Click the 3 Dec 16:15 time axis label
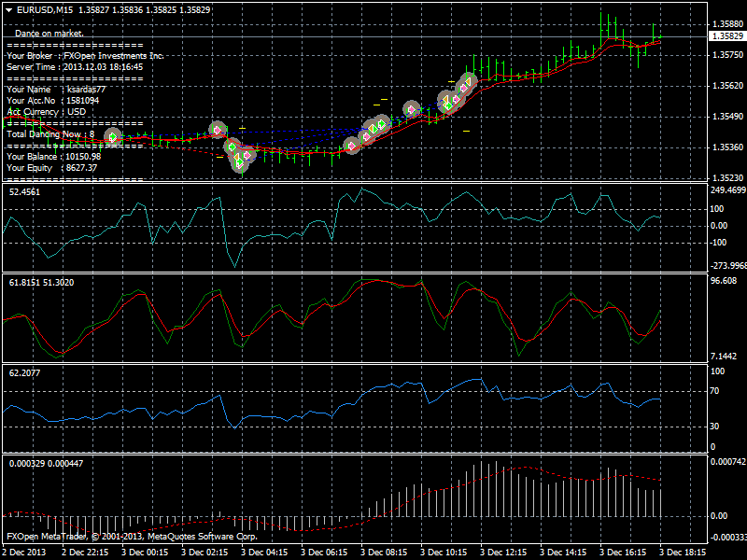The image size is (747, 560). 623,552
